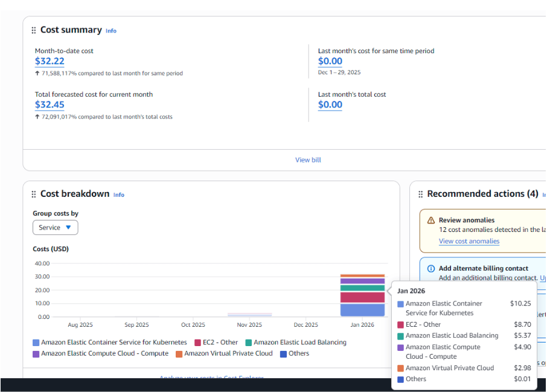Open View cost anomalies link
Image resolution: width=547 pixels, height=392 pixels.
click(x=469, y=241)
